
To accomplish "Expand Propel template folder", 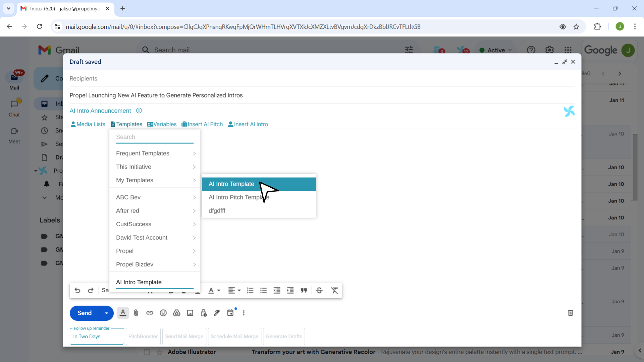I will click(155, 251).
